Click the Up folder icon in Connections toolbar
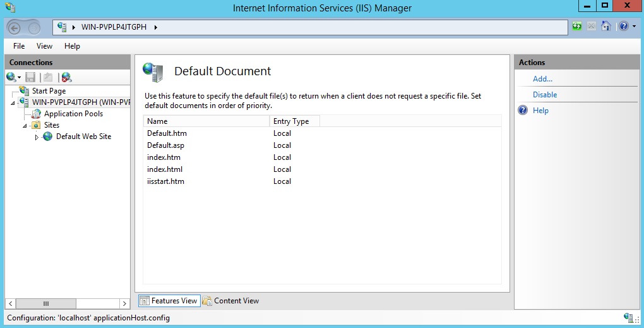The height and width of the screenshot is (328, 644). tap(48, 77)
